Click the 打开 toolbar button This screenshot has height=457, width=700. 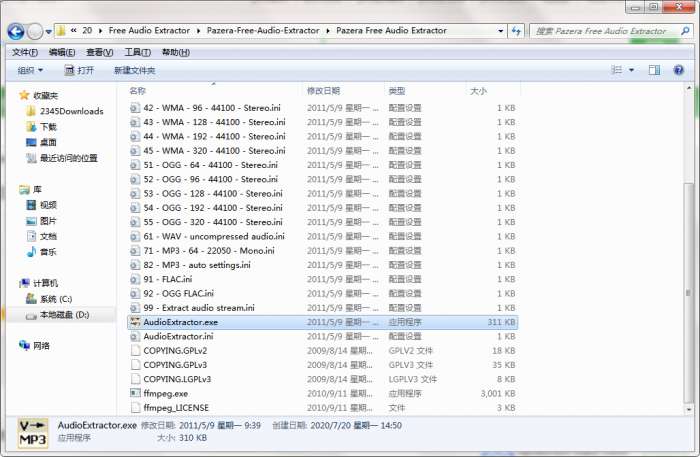[79, 70]
